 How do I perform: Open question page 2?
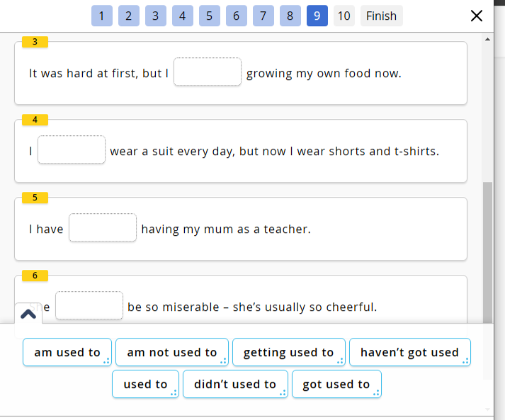tap(128, 16)
